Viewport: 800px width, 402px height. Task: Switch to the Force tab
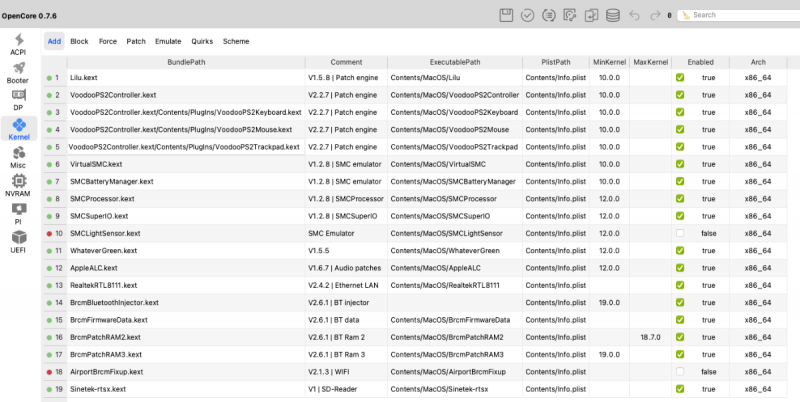point(108,41)
